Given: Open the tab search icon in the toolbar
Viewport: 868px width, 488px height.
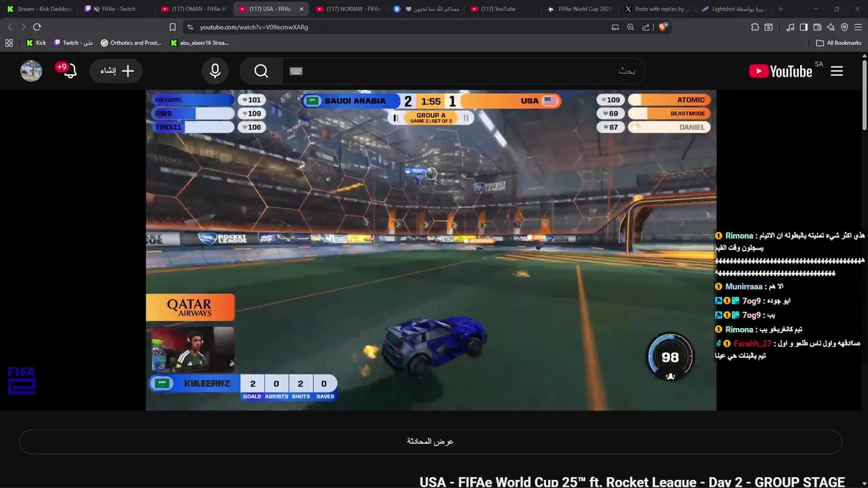Looking at the screenshot, I should tap(768, 27).
